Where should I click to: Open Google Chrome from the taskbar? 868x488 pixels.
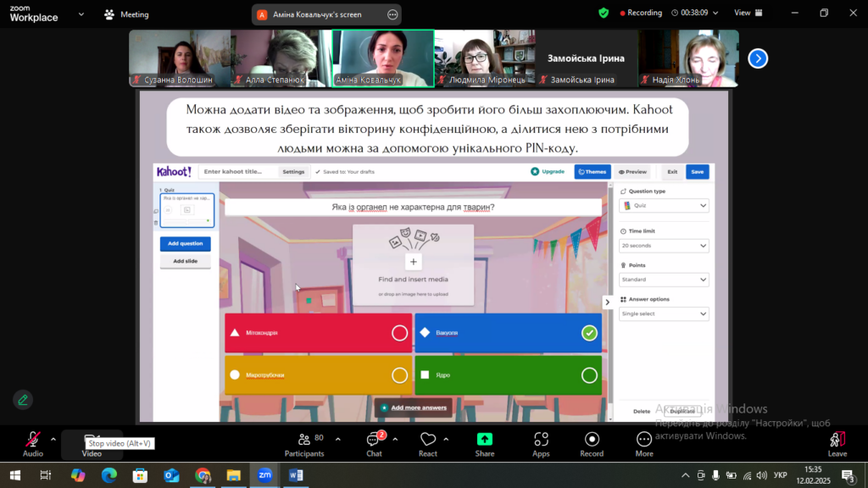point(202,475)
